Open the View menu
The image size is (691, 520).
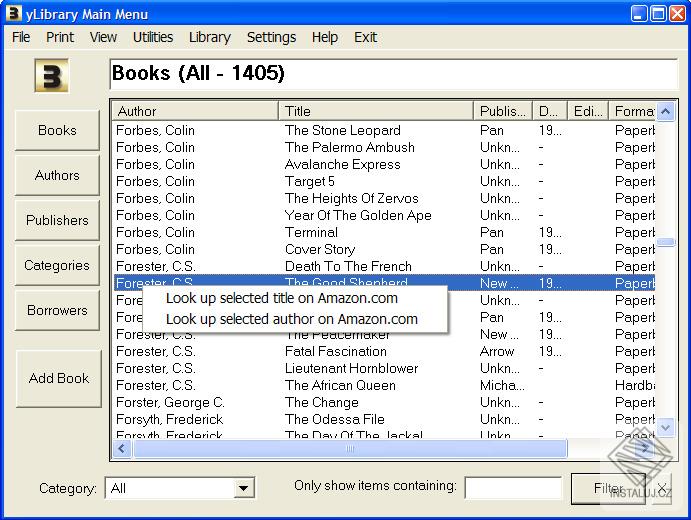103,37
